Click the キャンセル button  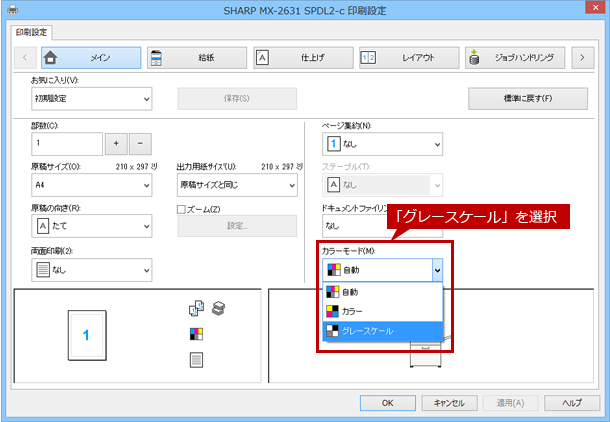point(449,403)
